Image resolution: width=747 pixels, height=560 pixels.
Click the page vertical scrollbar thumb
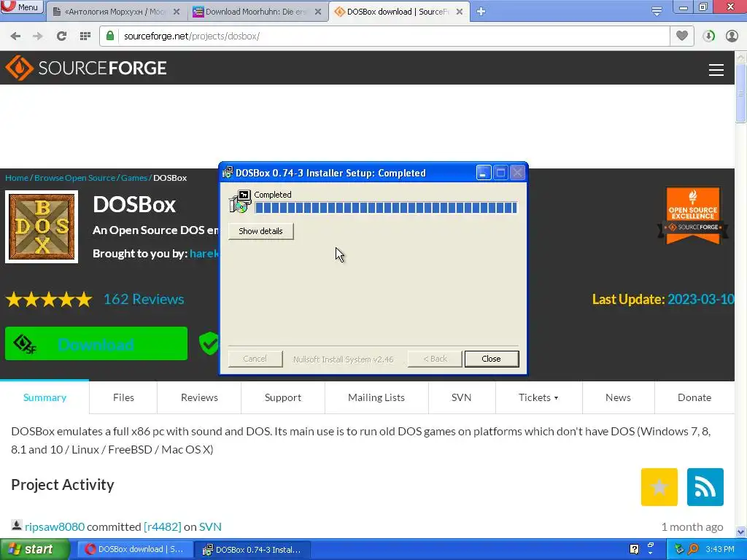click(x=740, y=93)
